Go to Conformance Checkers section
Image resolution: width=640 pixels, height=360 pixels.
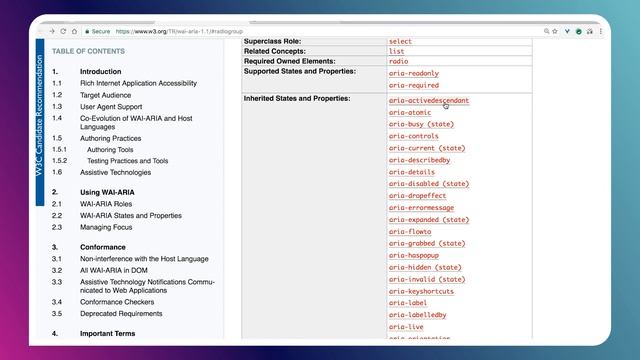(117, 302)
